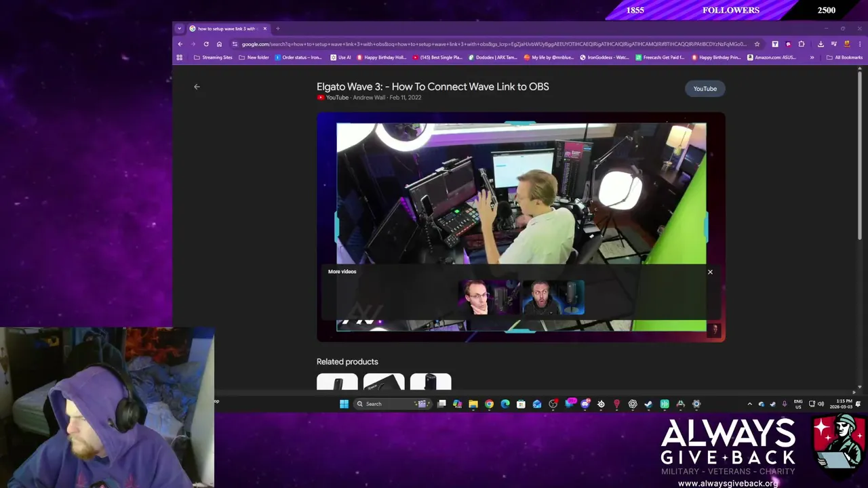Open the '(145) Best Single Pla...' bookmark
This screenshot has width=868, height=488.
pyautogui.click(x=438, y=58)
